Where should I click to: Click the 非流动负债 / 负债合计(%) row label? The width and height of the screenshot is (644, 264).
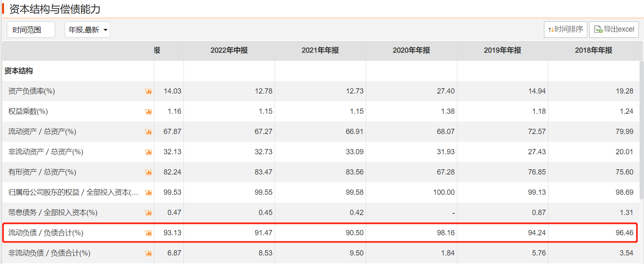tap(49, 253)
